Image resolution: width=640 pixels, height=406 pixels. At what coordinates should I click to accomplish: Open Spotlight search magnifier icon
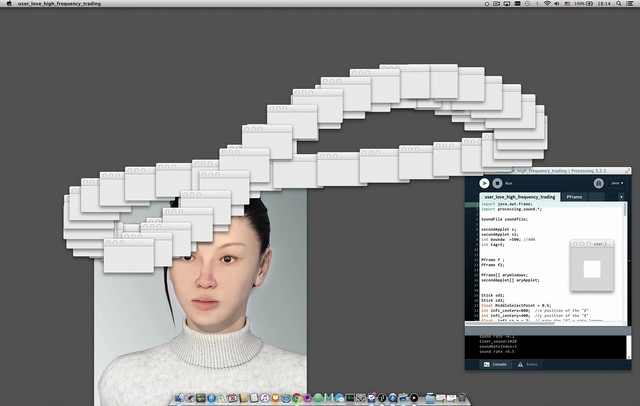tap(617, 4)
